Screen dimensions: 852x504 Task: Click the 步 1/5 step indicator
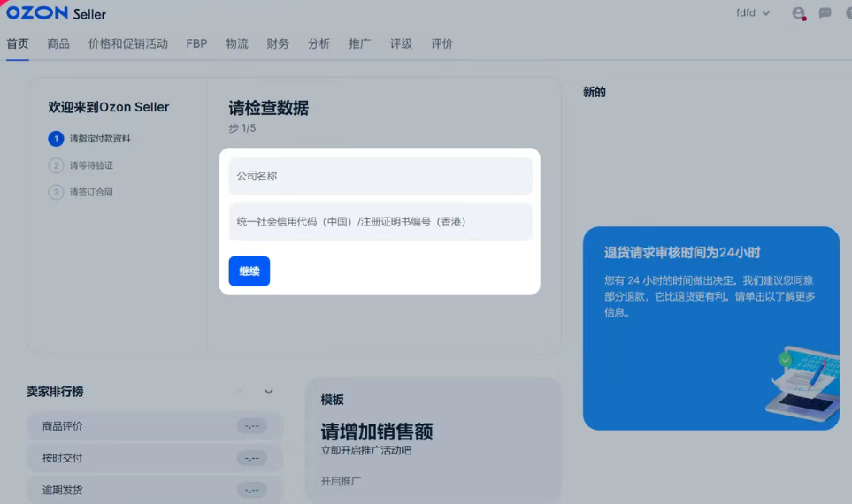(242, 128)
